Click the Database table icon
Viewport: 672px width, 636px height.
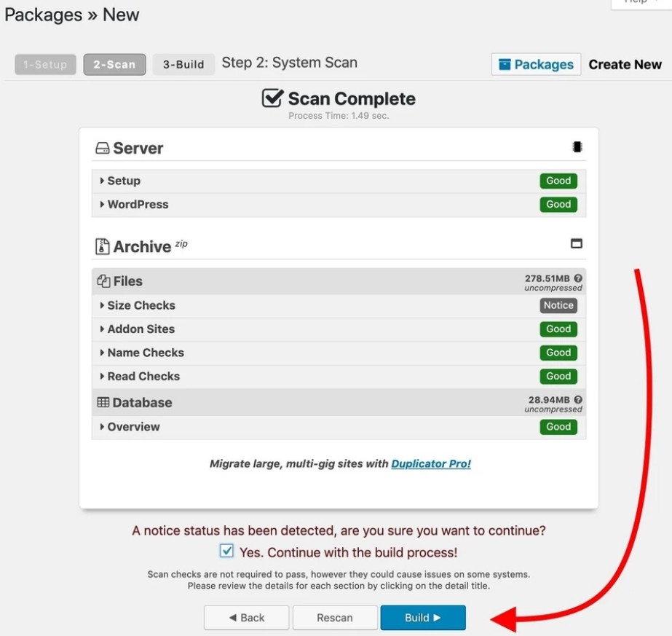[x=103, y=402]
